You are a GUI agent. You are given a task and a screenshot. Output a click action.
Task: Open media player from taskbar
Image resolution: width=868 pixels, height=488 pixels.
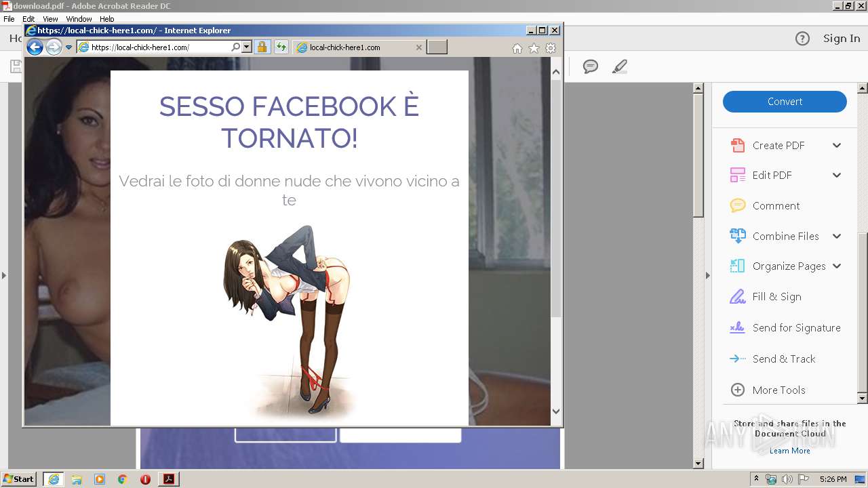(x=100, y=479)
